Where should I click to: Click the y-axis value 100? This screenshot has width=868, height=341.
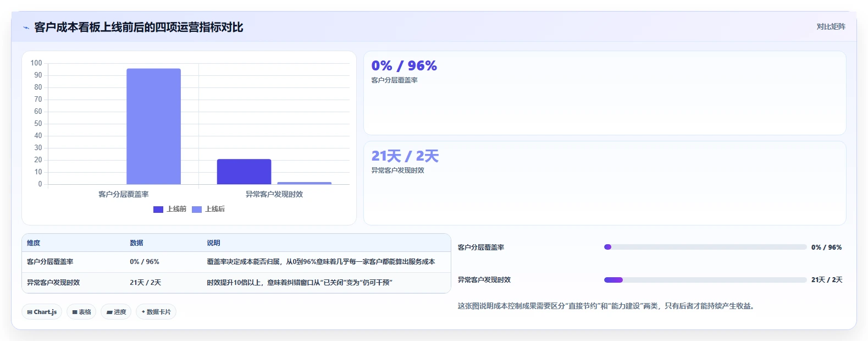coord(36,63)
